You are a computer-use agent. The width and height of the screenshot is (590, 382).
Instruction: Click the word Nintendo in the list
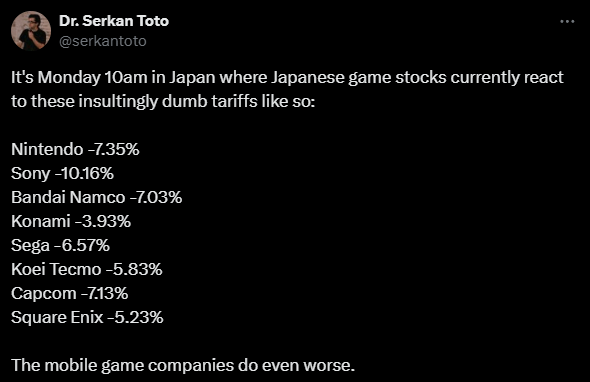[x=47, y=149]
